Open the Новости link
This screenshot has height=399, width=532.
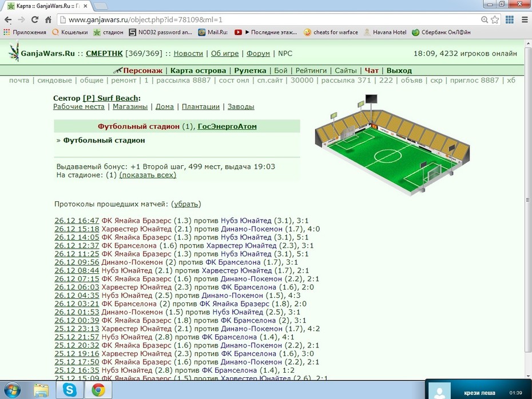188,54
